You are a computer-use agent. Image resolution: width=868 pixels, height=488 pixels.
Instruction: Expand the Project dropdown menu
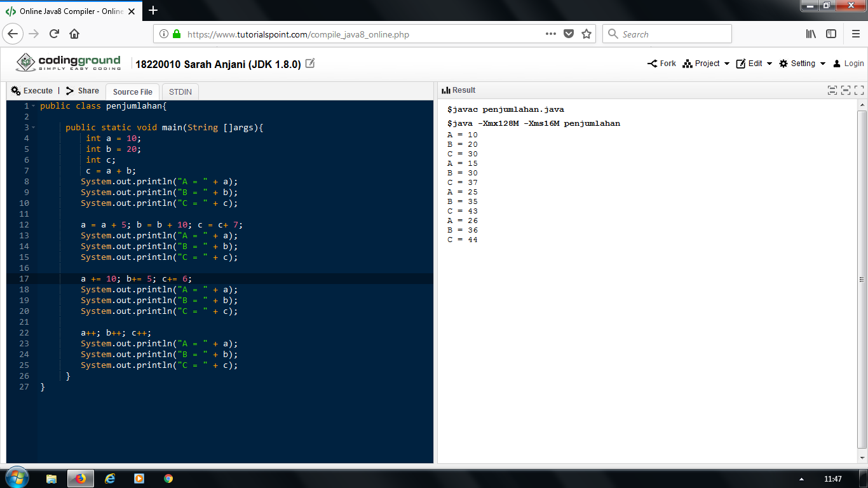pyautogui.click(x=706, y=64)
